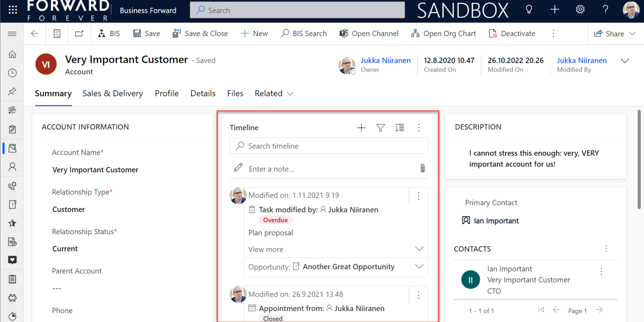The width and height of the screenshot is (644, 322).
Task: Go to Home in the left sidebar
Action: [12, 54]
